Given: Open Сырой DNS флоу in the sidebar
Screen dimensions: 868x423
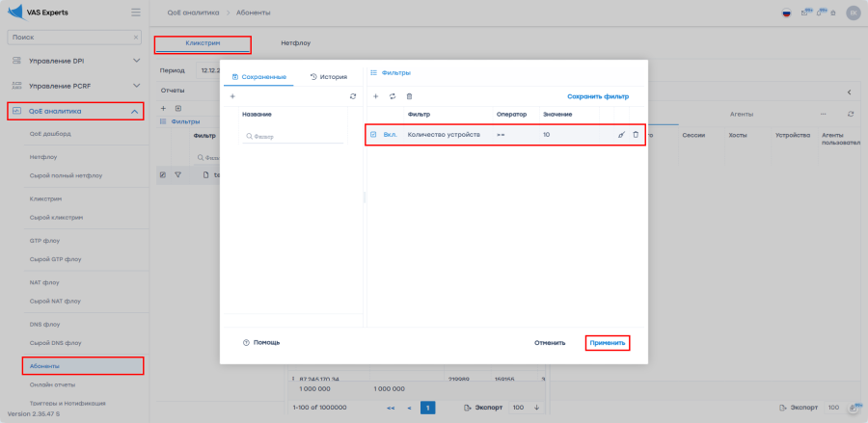Looking at the screenshot, I should pos(55,343).
